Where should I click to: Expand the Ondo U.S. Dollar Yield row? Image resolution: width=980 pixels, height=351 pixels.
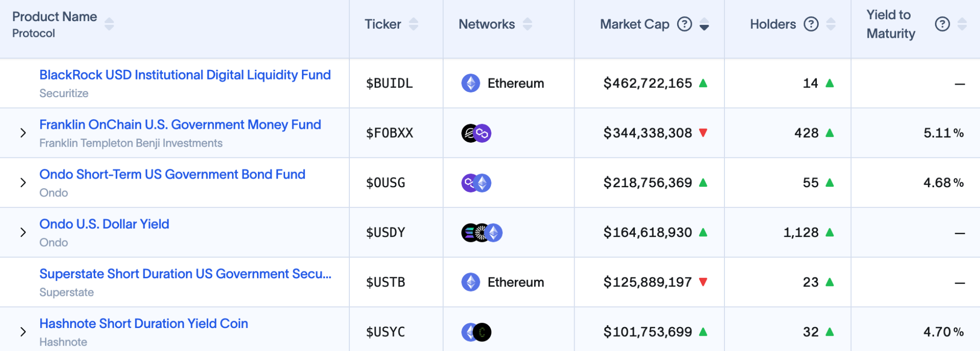(23, 233)
